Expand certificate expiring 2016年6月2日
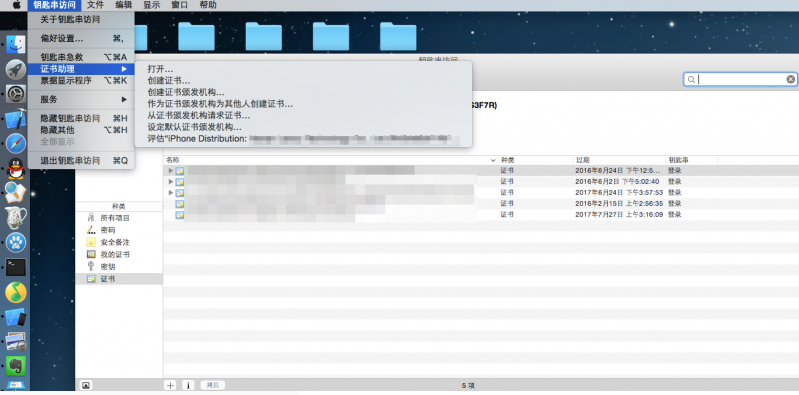 pyautogui.click(x=171, y=181)
